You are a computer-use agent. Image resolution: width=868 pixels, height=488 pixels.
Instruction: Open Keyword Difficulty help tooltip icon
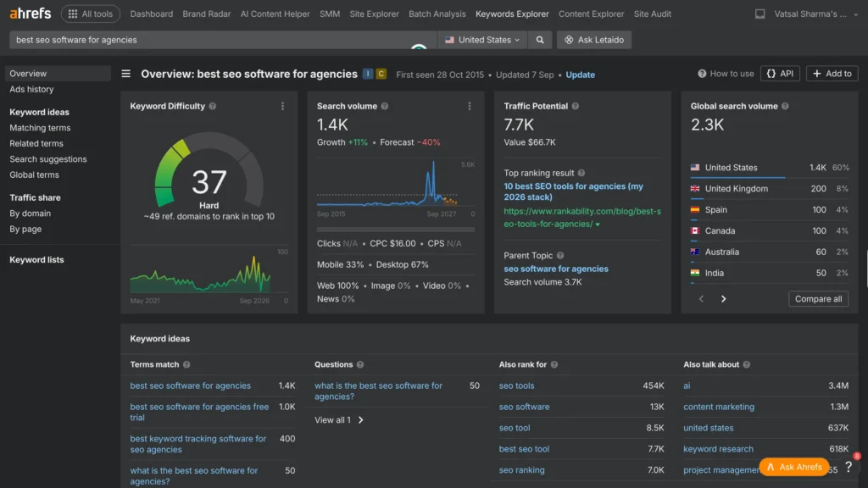(213, 106)
